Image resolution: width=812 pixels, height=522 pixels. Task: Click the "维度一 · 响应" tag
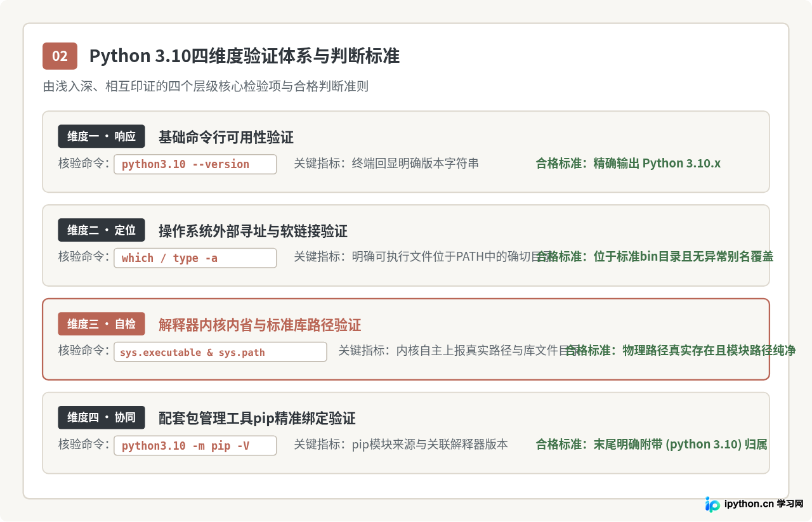tap(101, 136)
